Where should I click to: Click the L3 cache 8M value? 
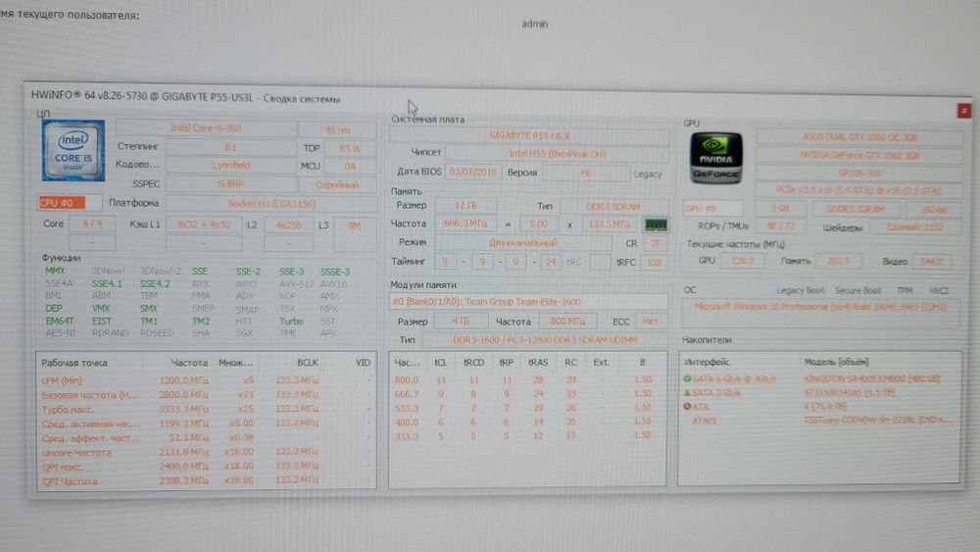355,226
